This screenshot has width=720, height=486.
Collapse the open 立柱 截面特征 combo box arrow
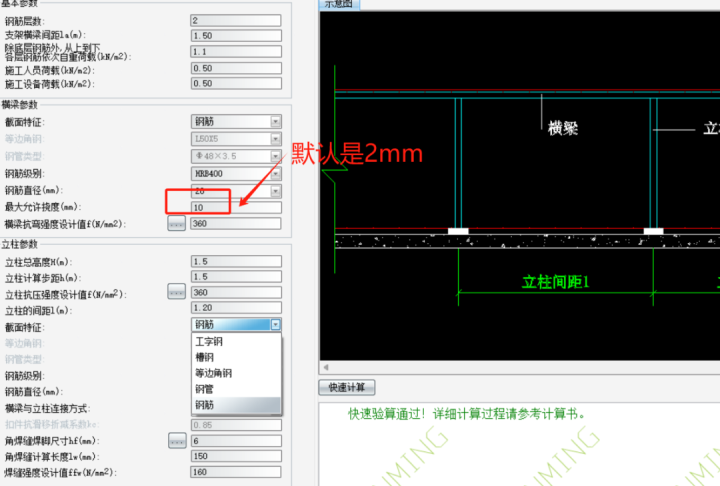coord(276,324)
